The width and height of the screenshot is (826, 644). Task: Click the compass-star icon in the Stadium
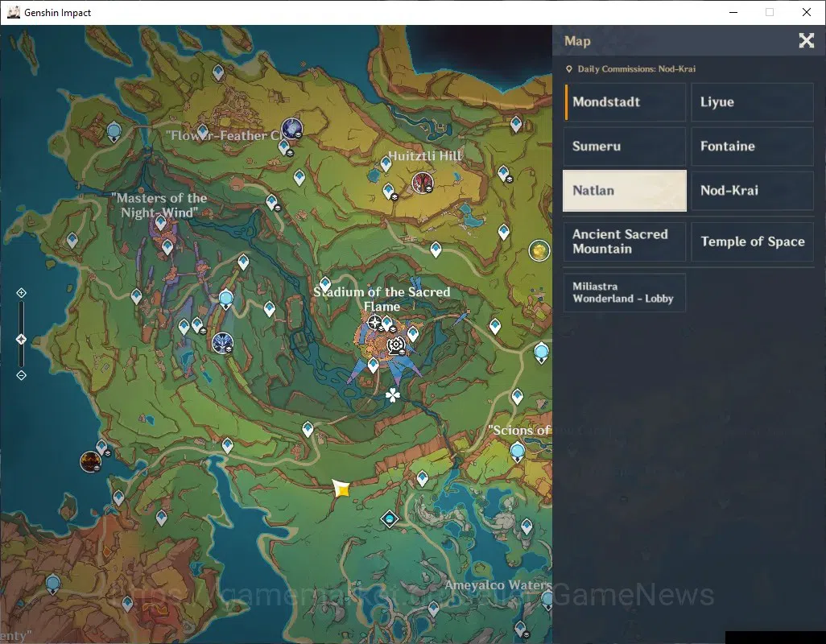(x=374, y=322)
